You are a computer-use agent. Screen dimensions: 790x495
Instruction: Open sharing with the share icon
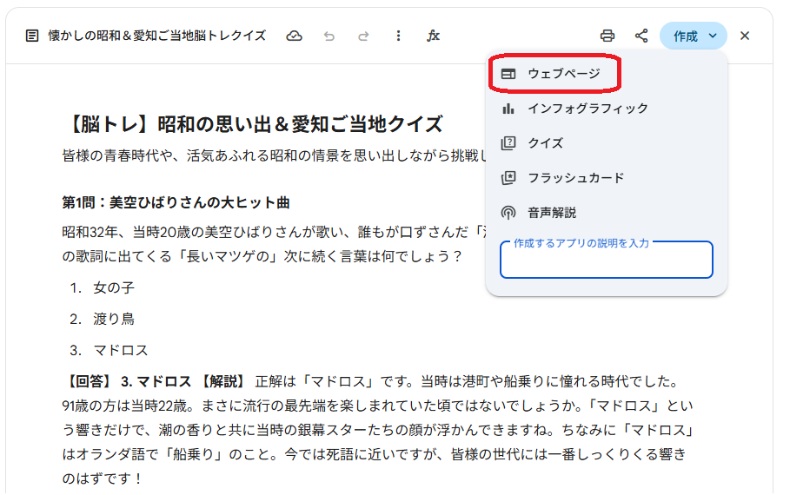point(641,36)
